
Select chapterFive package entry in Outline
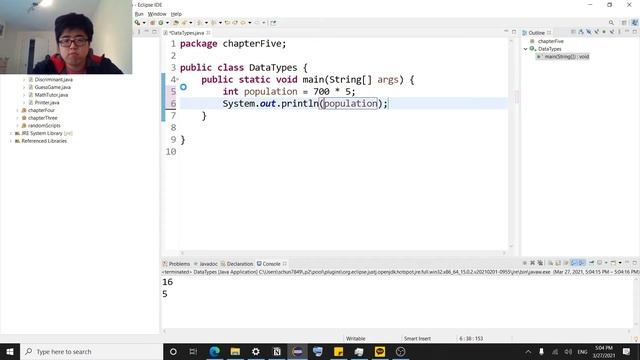[x=551, y=41]
